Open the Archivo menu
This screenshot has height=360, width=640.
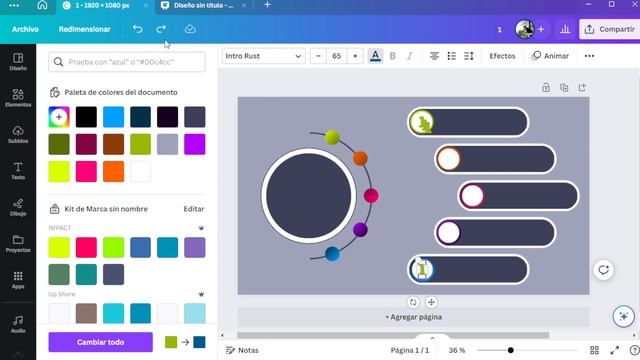25,29
